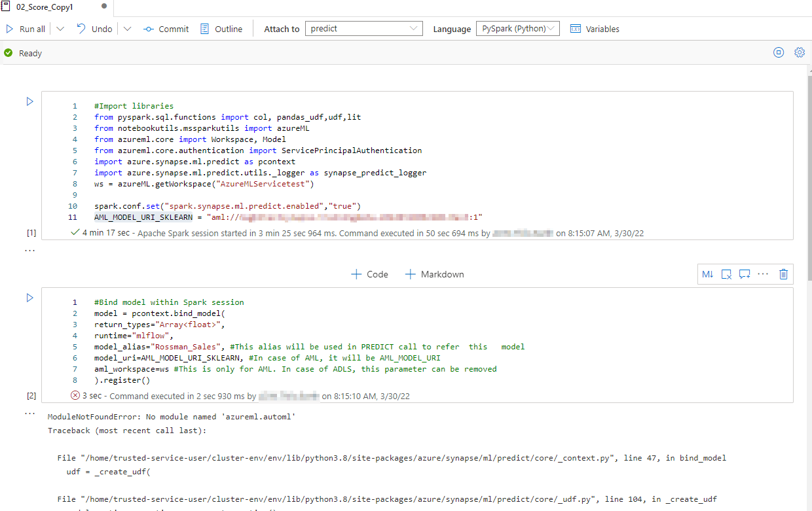Click the spark.conf.set code line

point(227,206)
